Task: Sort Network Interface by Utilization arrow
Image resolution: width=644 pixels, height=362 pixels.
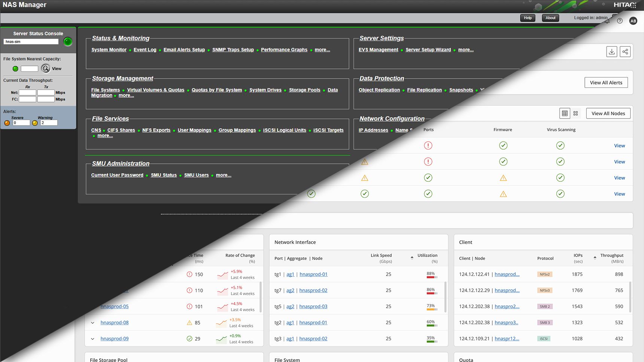Action: [x=412, y=258]
